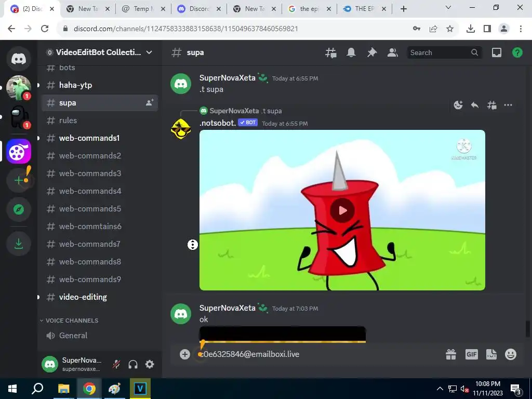Open the web-commands2 channel

pos(100,156)
